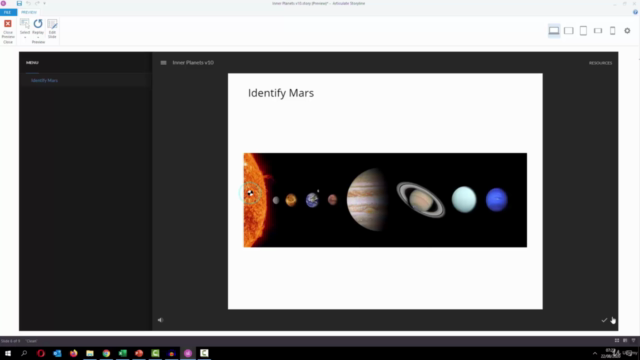Click the Sun in the planets image
The width and height of the screenshot is (640, 360).
pyautogui.click(x=255, y=200)
